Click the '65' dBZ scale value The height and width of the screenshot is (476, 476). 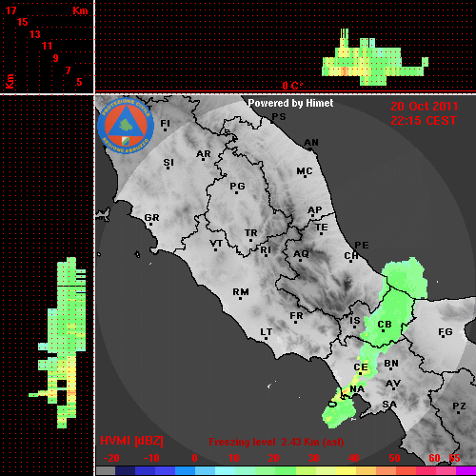(454, 458)
